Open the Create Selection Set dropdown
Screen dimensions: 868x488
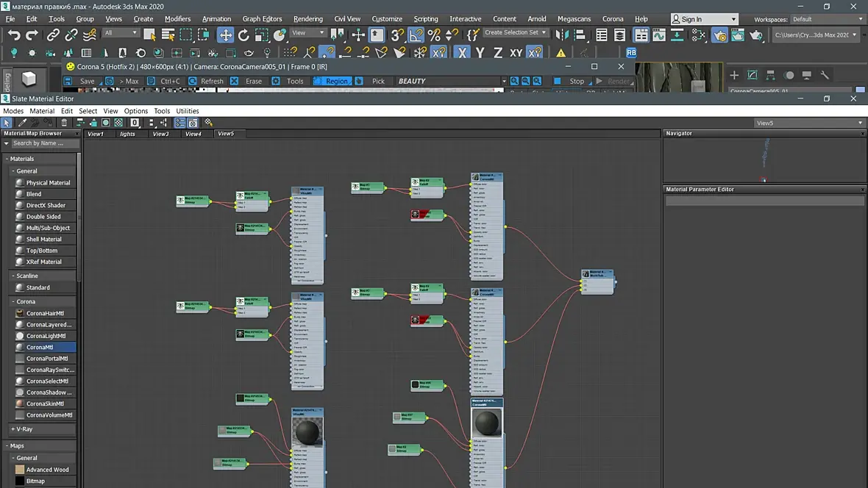tap(545, 33)
